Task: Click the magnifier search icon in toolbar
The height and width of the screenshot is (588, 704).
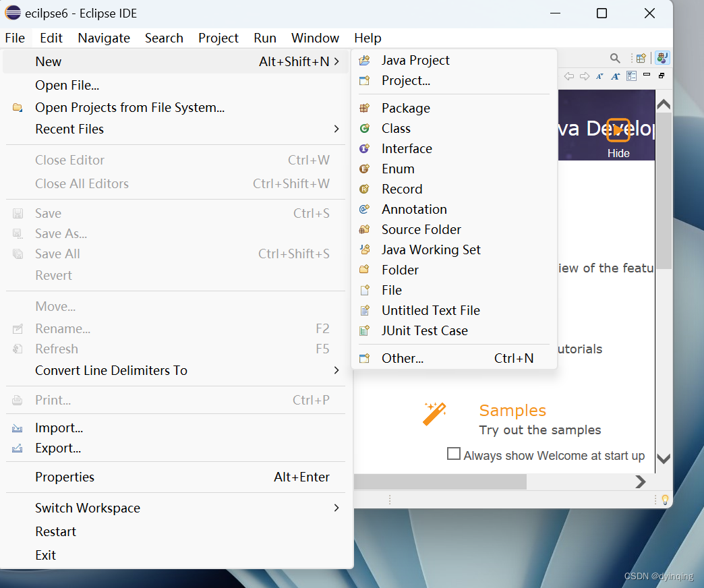Action: 615,59
